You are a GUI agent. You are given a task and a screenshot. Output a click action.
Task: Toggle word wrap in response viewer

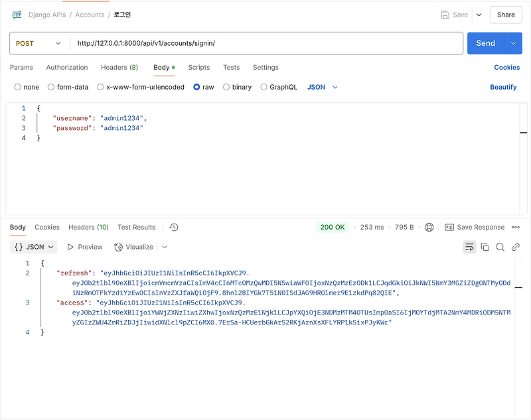(x=469, y=247)
